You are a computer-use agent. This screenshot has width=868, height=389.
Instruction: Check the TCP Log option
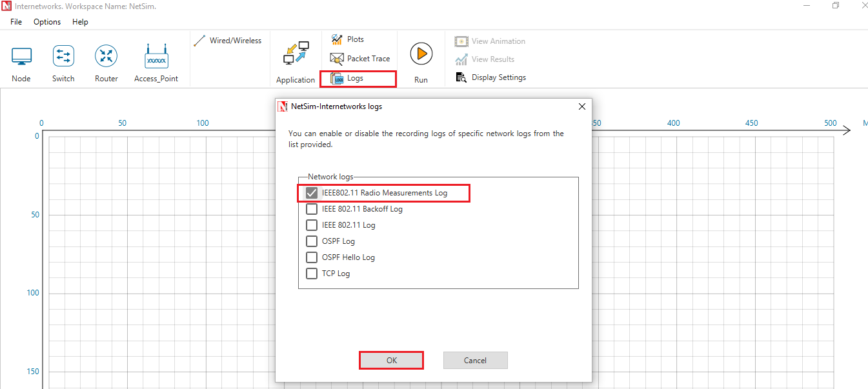click(x=312, y=274)
